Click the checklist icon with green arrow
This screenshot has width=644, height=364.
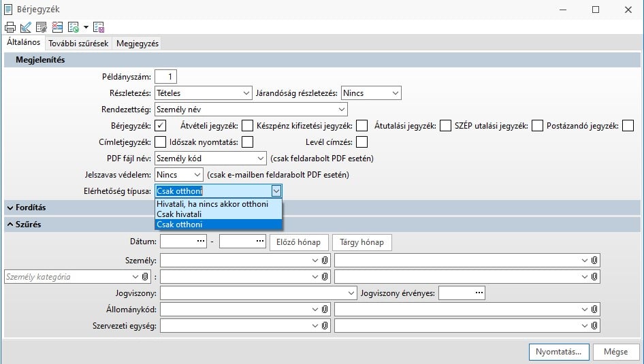click(73, 28)
